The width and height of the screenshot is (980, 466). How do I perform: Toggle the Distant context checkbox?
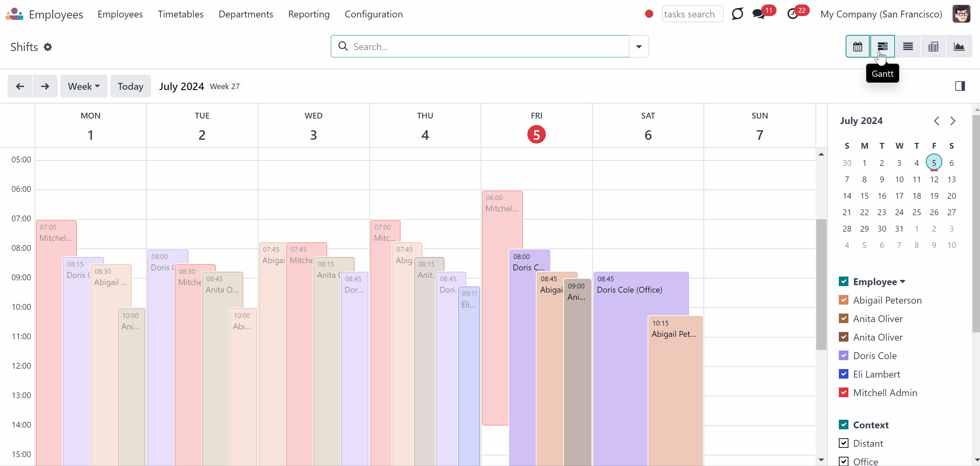tap(843, 443)
